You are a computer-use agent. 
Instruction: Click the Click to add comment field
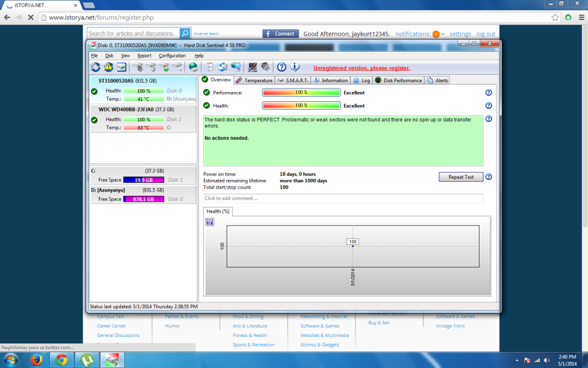[343, 198]
